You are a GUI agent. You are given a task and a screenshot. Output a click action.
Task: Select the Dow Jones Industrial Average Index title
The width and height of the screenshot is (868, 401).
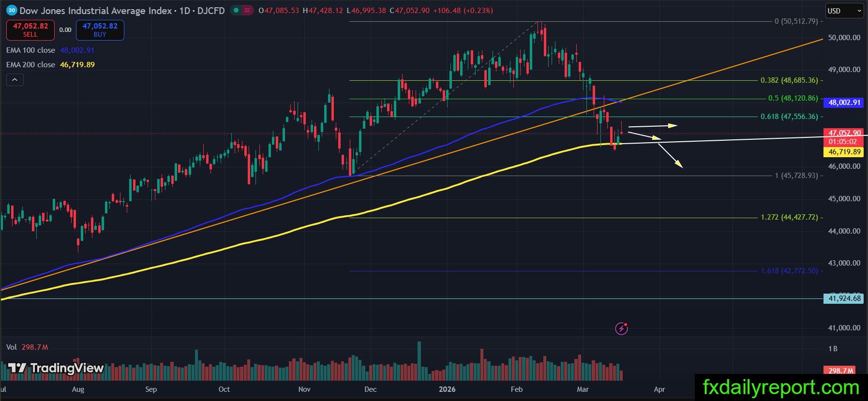click(96, 11)
